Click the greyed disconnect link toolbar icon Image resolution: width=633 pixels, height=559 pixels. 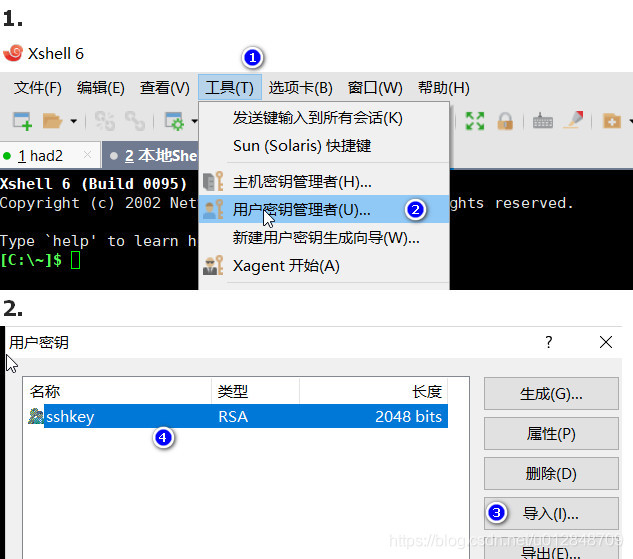click(x=135, y=121)
